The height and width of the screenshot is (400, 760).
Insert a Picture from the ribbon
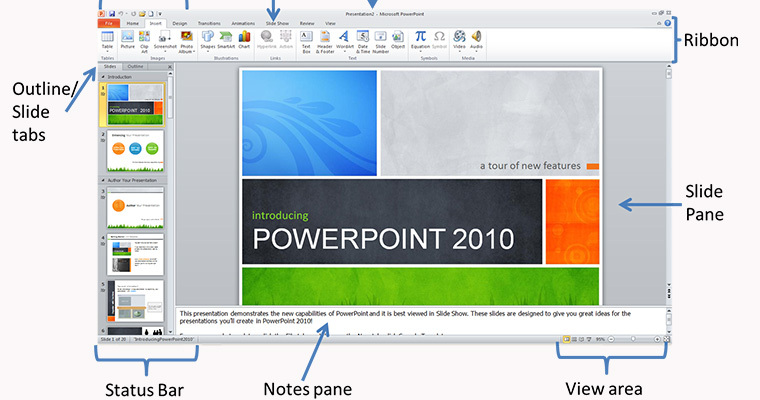127,40
